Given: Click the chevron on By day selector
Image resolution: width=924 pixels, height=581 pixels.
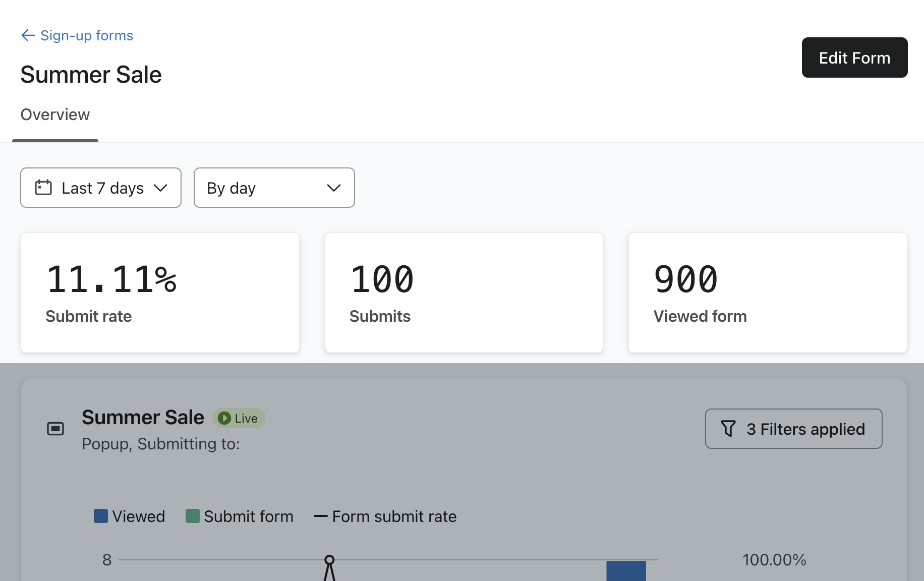Looking at the screenshot, I should pos(334,188).
